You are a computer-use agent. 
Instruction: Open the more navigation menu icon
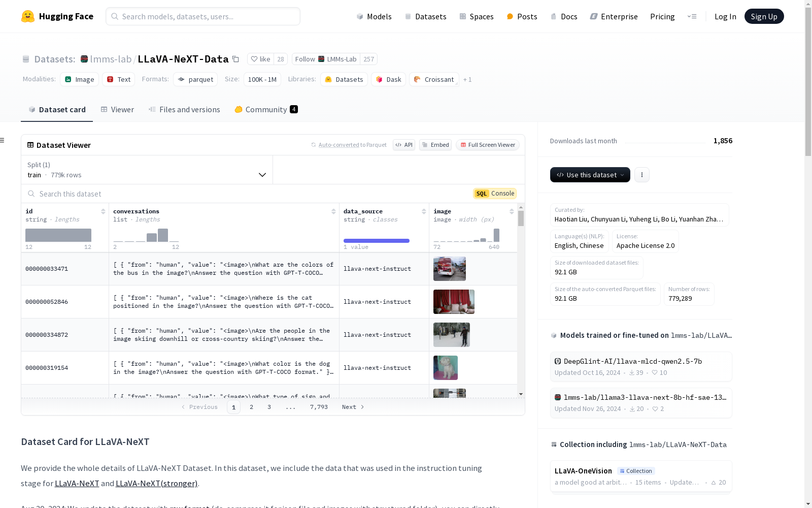coord(692,16)
